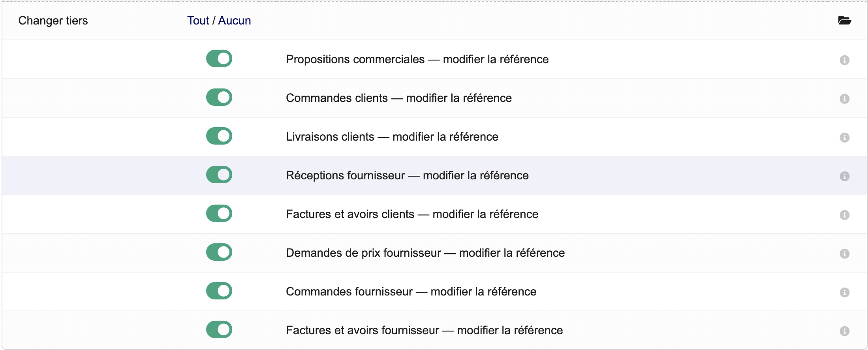The width and height of the screenshot is (868, 350).
Task: Disable Propositions commerciales reference modification
Action: click(x=219, y=59)
